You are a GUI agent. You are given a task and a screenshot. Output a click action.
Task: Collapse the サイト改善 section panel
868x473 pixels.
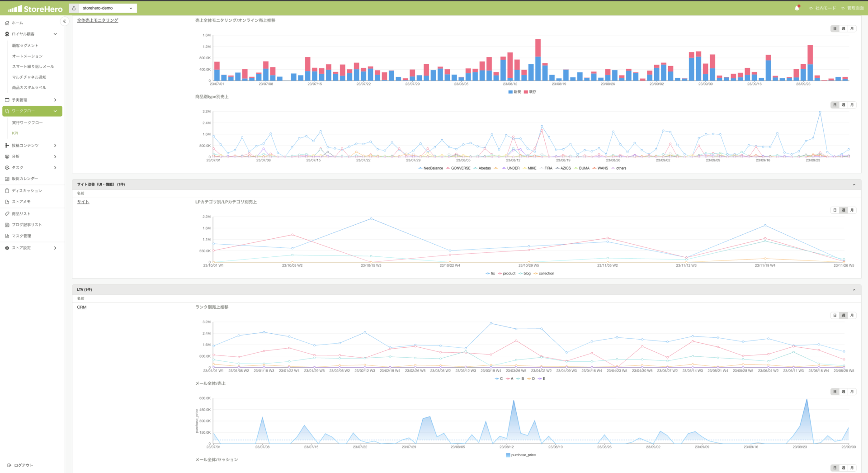coord(854,184)
